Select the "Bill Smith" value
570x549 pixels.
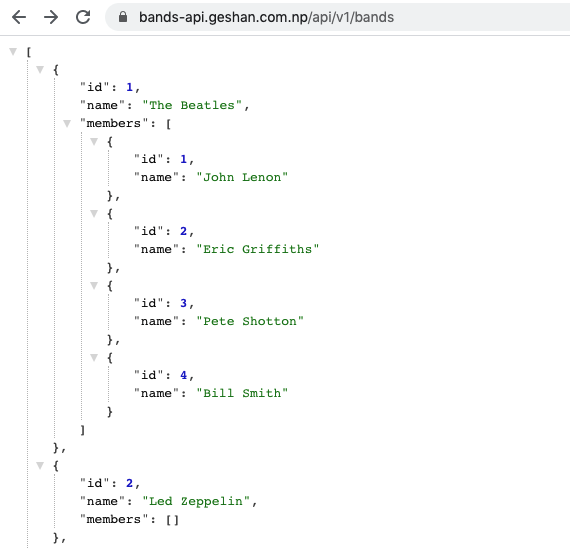242,393
